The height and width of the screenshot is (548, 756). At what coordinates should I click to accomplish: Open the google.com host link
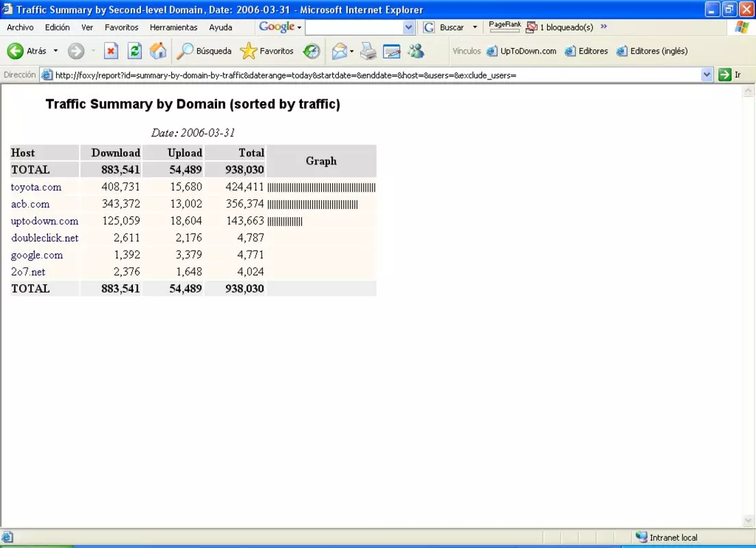pyautogui.click(x=37, y=255)
